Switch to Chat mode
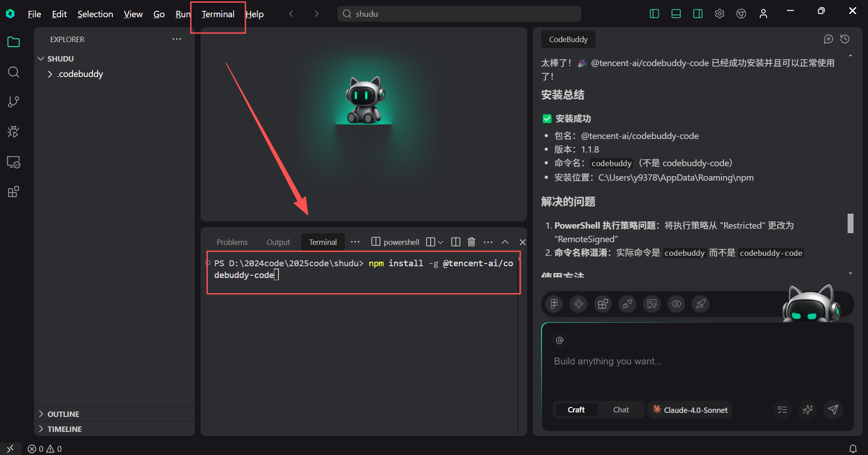Viewport: 868px width, 455px height. (x=621, y=410)
